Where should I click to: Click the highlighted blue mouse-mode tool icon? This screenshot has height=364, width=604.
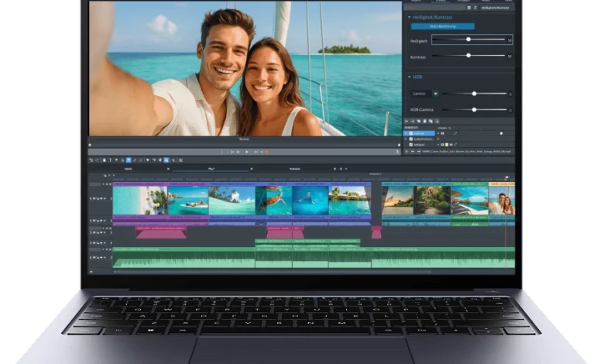point(129,160)
